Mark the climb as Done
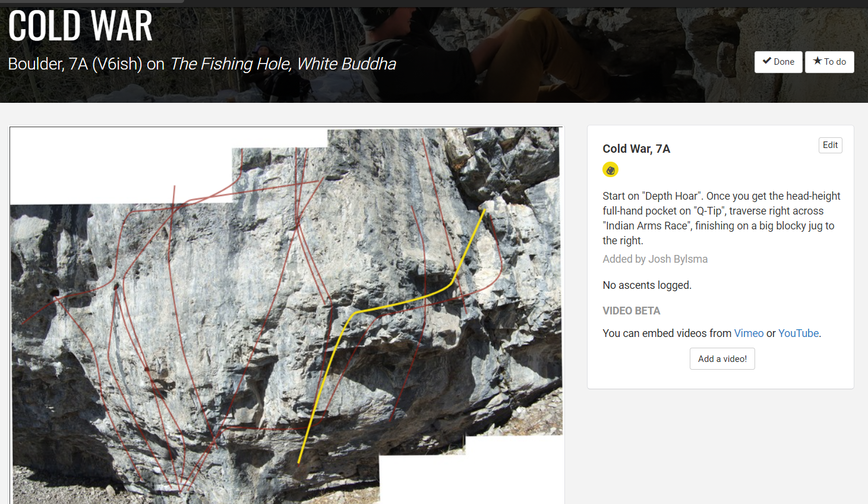The height and width of the screenshot is (504, 868). click(778, 62)
